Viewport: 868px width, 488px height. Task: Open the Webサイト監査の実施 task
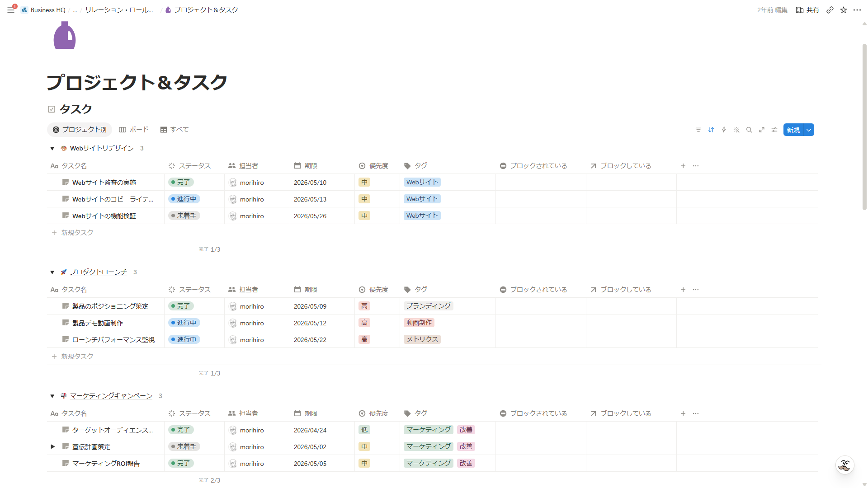[x=104, y=183]
